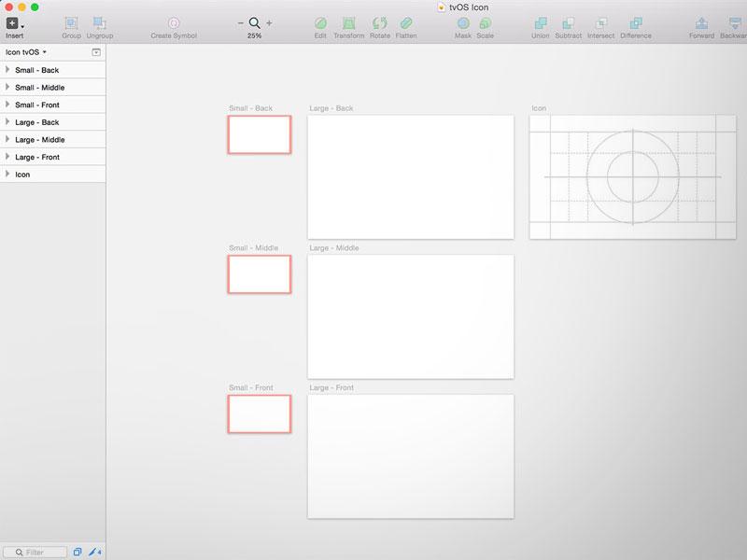This screenshot has width=747, height=560.
Task: Click the Flatten icon
Action: (x=406, y=25)
